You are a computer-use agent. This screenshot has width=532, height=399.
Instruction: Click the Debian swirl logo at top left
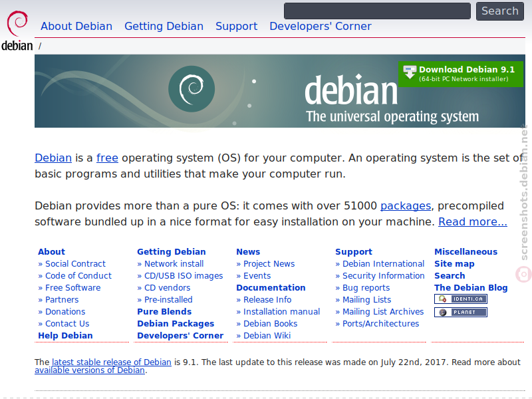coord(17,31)
